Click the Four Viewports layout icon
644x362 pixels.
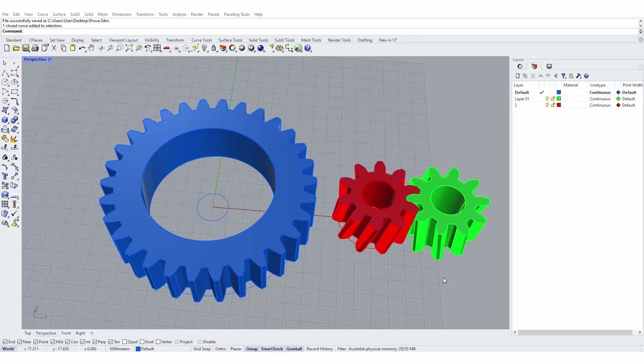point(157,48)
